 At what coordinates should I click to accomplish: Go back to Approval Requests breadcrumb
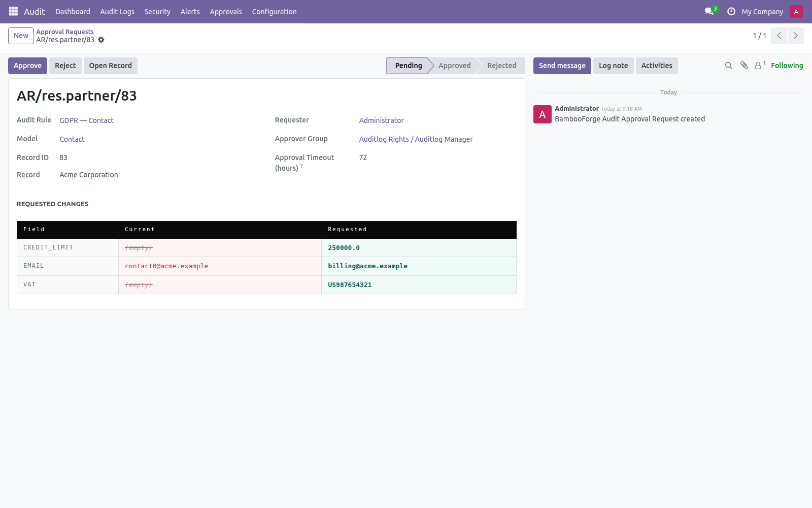pyautogui.click(x=65, y=31)
